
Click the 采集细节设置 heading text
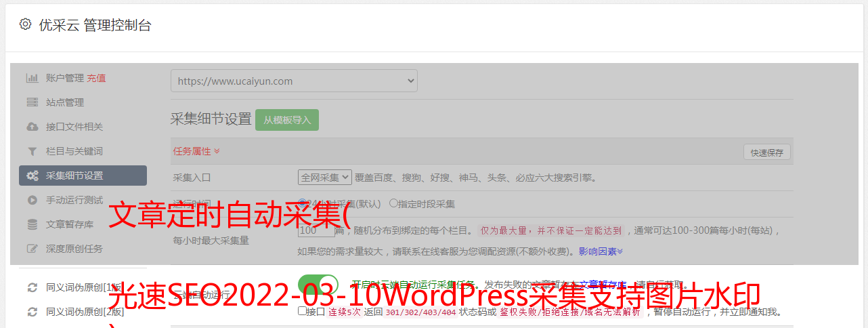[211, 119]
